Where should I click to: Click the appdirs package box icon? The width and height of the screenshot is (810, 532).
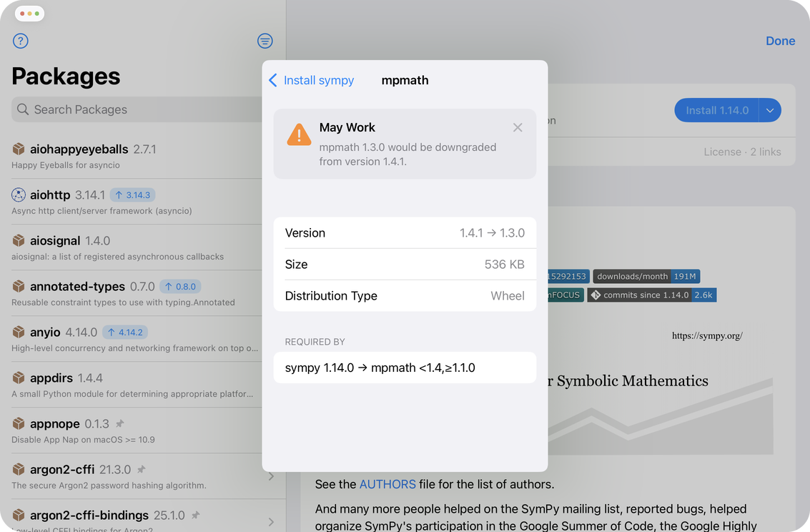(x=19, y=378)
